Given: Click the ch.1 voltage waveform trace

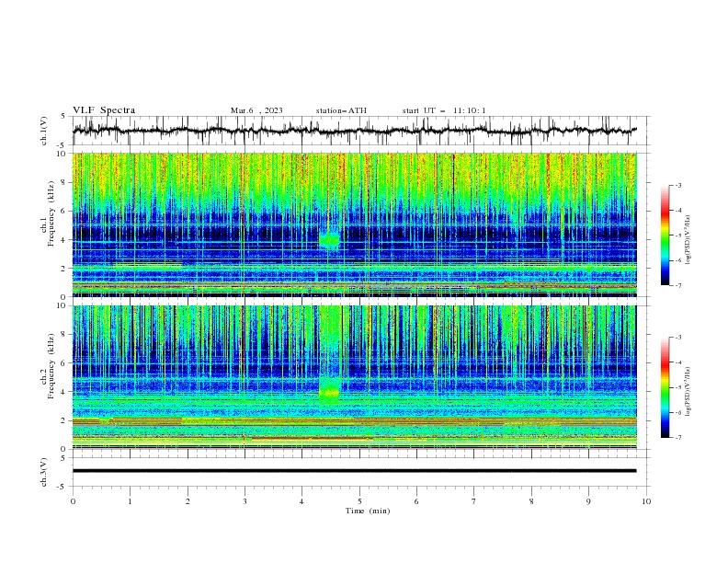Looking at the screenshot, I should coord(354,131).
